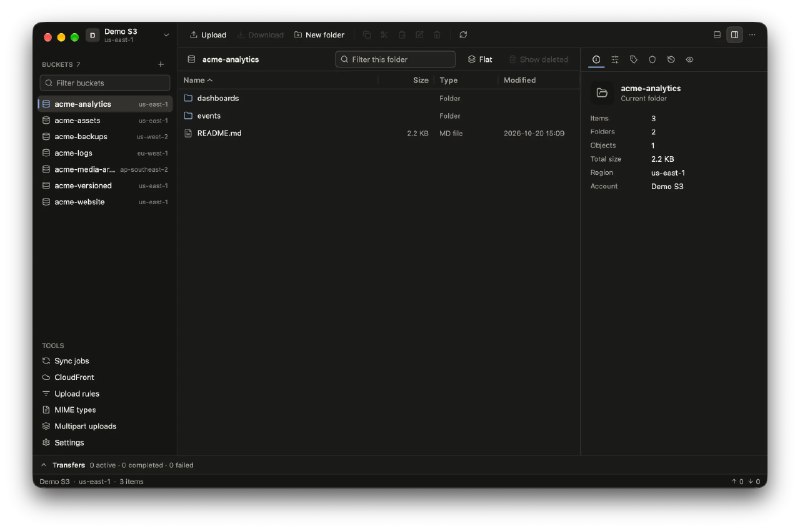Switch to the Info inspector tab

tap(596, 60)
